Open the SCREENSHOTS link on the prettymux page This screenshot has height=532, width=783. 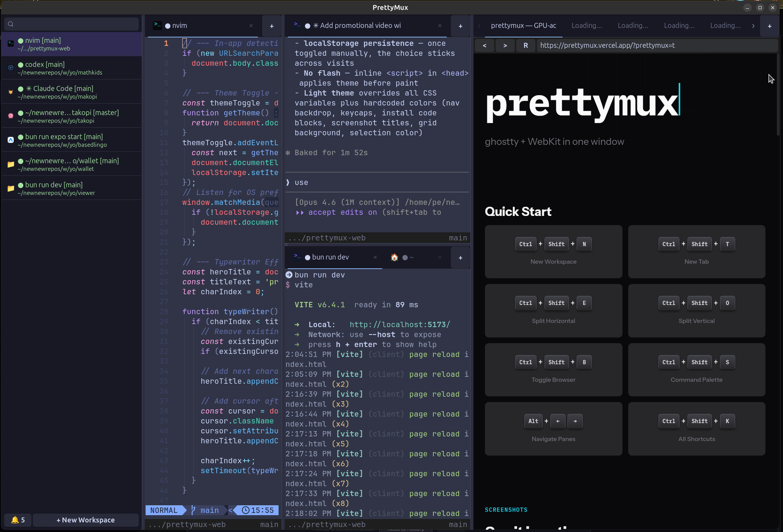coord(506,510)
